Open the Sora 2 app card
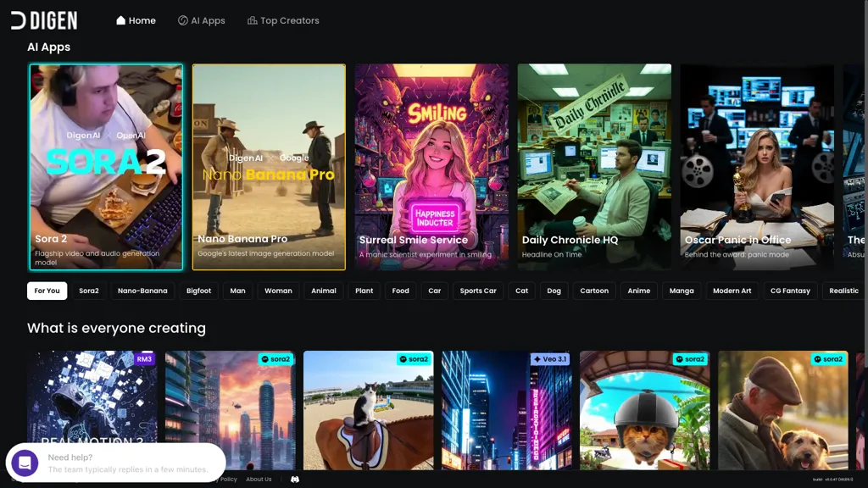 106,166
